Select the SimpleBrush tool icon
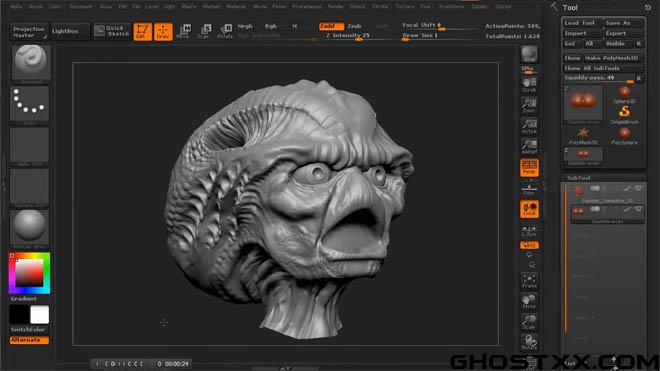Viewport: 660px width, 371px height. click(624, 115)
